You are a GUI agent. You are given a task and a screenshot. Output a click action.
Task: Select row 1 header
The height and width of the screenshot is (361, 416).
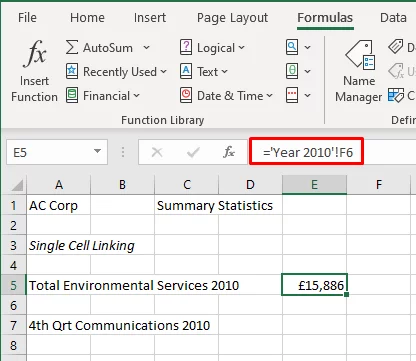(x=13, y=205)
